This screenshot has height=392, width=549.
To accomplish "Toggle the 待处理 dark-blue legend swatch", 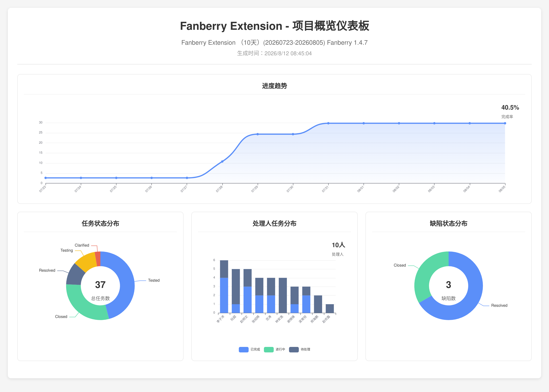I will point(294,349).
